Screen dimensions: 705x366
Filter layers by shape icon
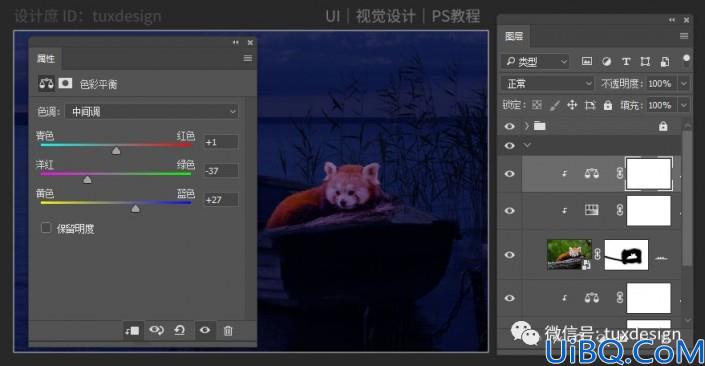(x=645, y=62)
